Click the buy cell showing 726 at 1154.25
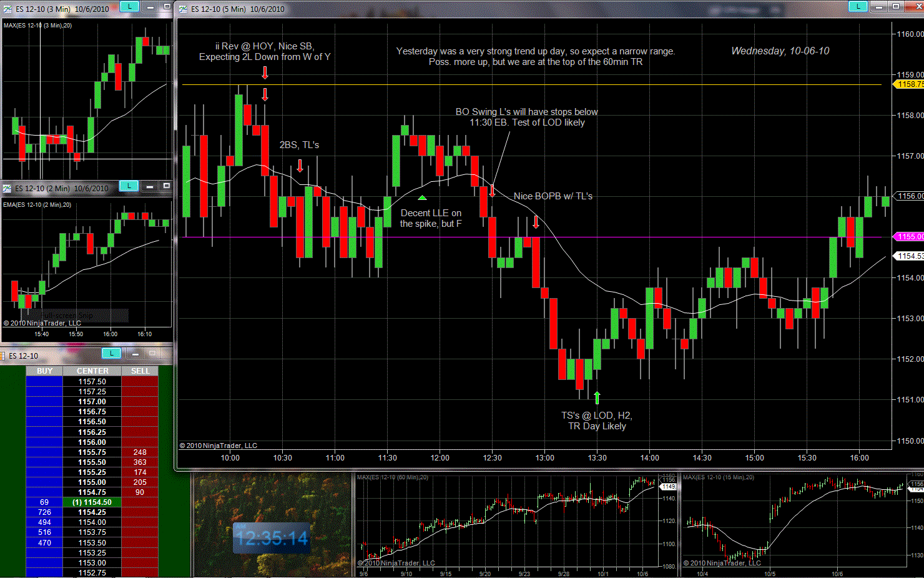This screenshot has height=578, width=924. coord(44,512)
